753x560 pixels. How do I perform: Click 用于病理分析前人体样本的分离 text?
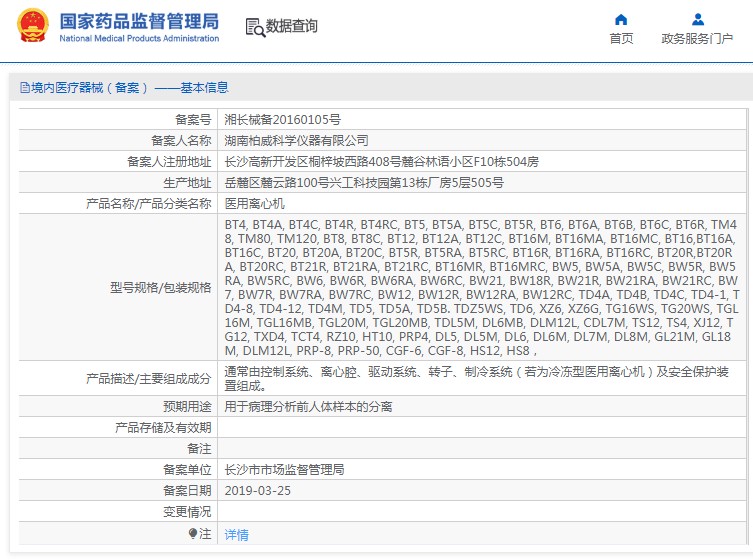tap(308, 407)
